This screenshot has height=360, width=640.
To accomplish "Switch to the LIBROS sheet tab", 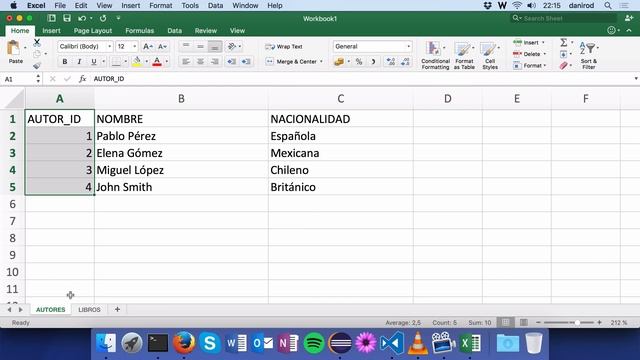I will point(89,310).
